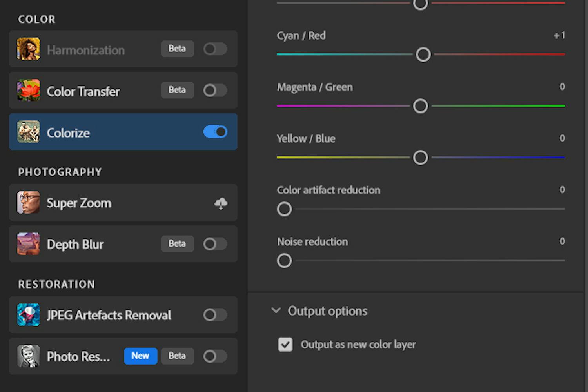Uncheck Output as new color layer
Image resolution: width=588 pixels, height=392 pixels.
[285, 345]
